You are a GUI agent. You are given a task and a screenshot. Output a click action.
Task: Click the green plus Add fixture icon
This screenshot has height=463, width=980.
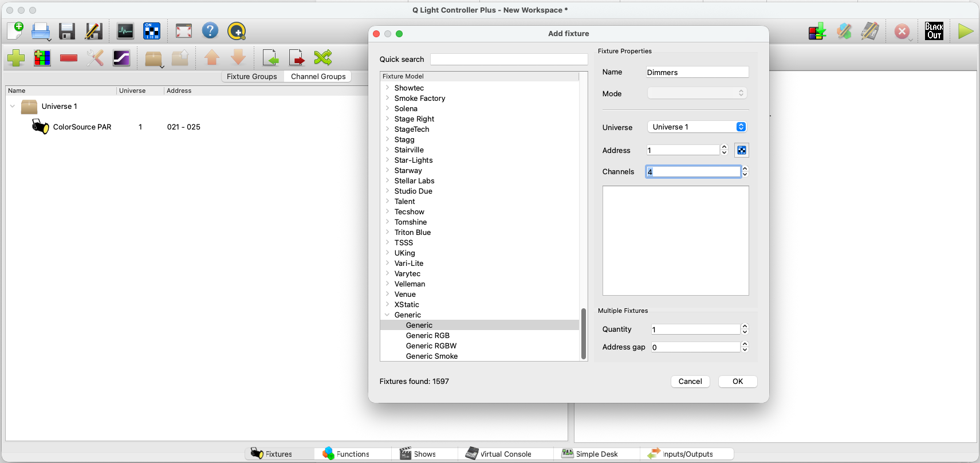[16, 58]
